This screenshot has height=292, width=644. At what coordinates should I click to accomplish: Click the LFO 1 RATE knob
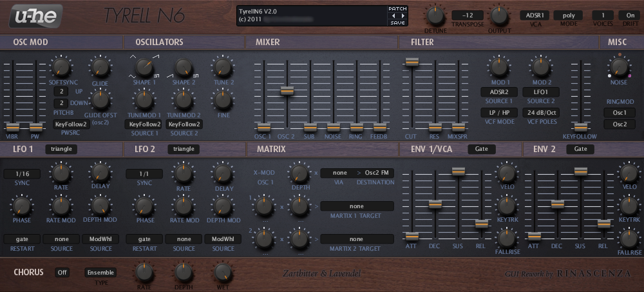61,173
